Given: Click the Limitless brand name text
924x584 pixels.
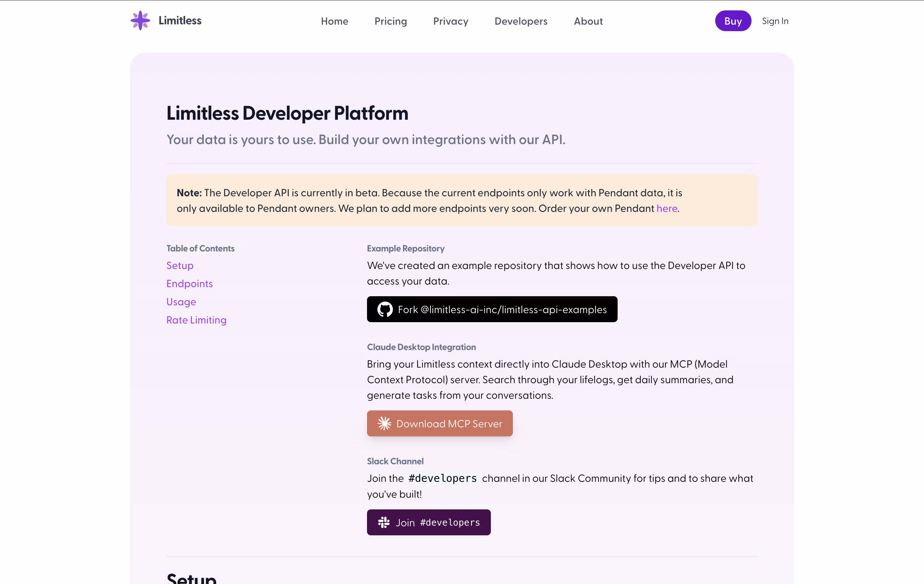Looking at the screenshot, I should 180,20.
